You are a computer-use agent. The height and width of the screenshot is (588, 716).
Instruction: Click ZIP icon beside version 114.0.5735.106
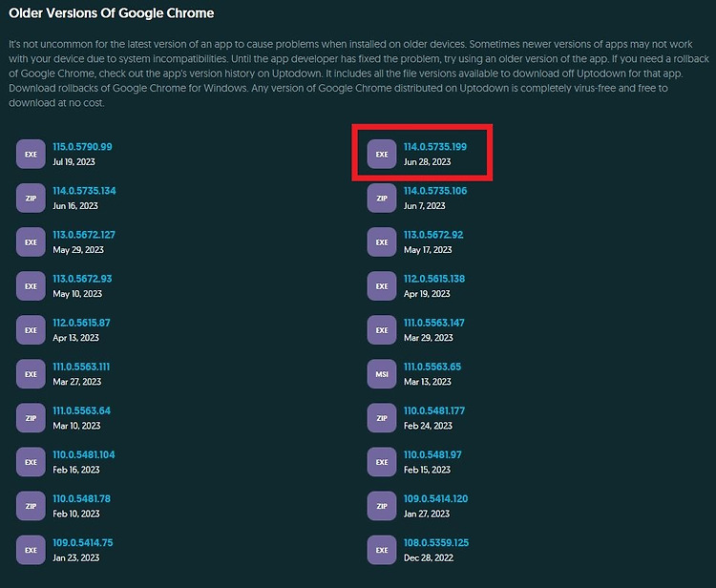[x=382, y=199]
